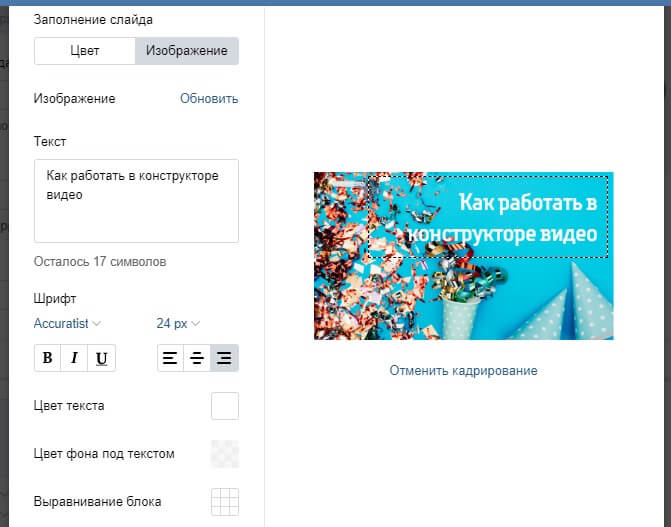Click into the slide text field
671x527 pixels.
(136, 200)
